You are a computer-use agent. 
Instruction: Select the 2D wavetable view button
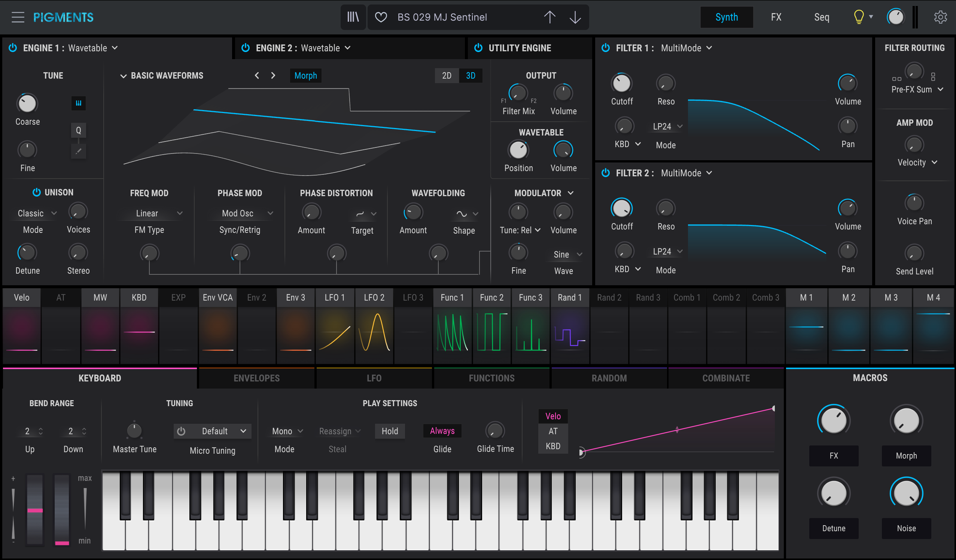coord(447,76)
